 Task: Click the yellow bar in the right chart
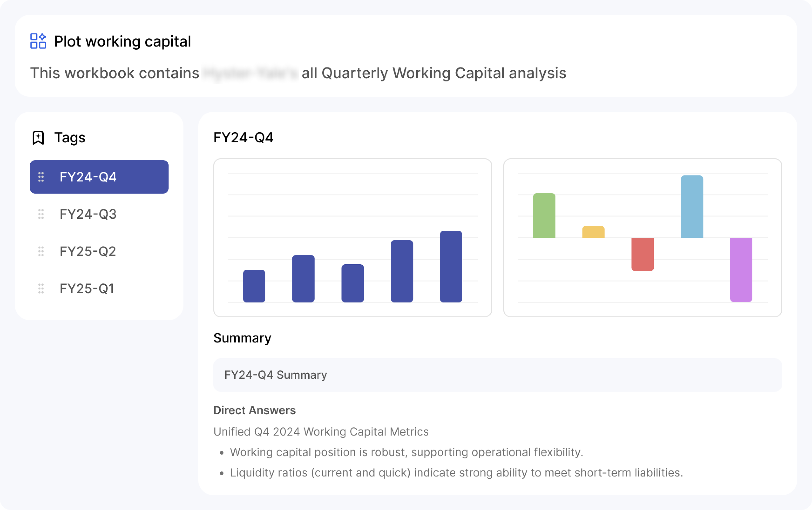(x=593, y=232)
